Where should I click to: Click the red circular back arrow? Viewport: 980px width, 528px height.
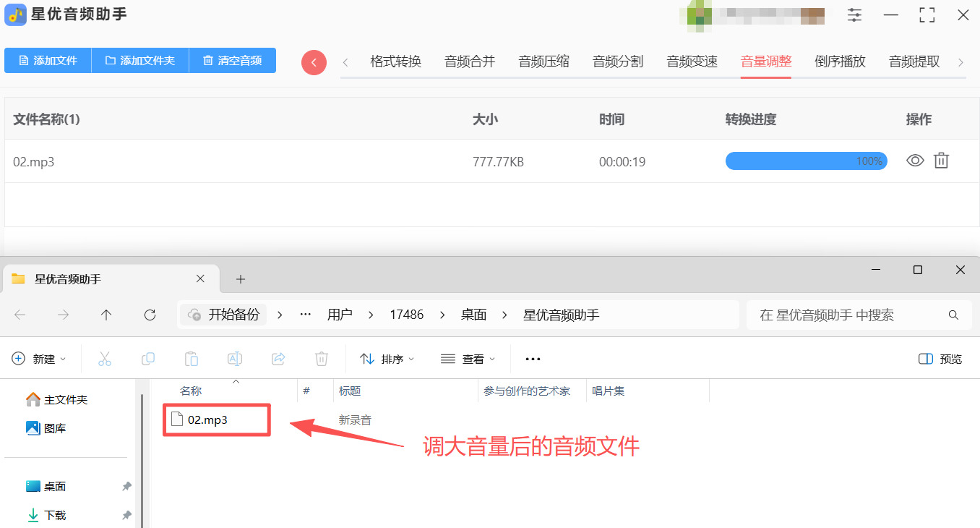tap(314, 62)
